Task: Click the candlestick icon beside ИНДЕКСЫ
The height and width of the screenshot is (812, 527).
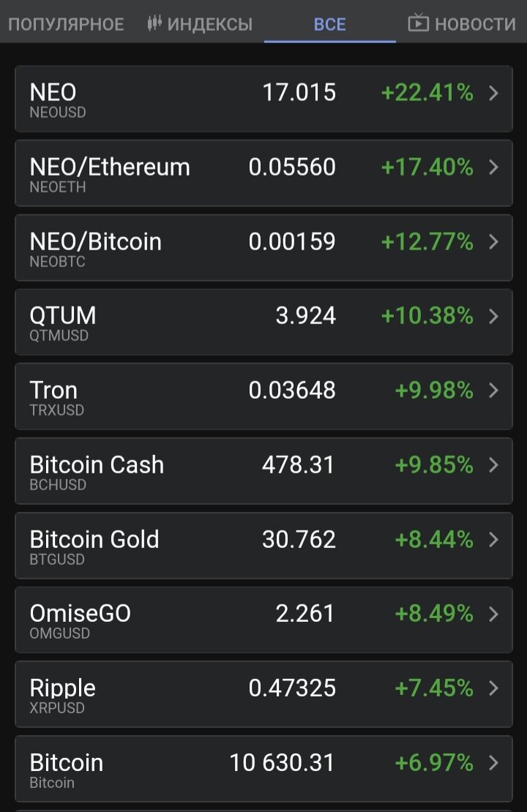Action: click(x=154, y=23)
